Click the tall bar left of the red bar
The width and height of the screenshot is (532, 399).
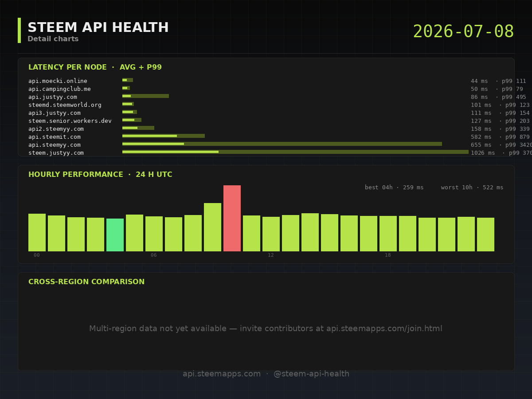[212, 227]
